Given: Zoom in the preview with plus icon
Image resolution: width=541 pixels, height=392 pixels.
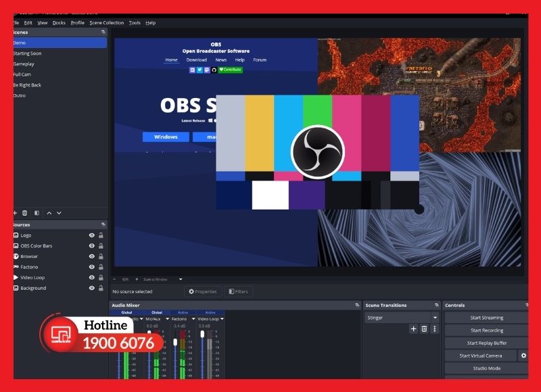Looking at the screenshot, I should tap(137, 279).
